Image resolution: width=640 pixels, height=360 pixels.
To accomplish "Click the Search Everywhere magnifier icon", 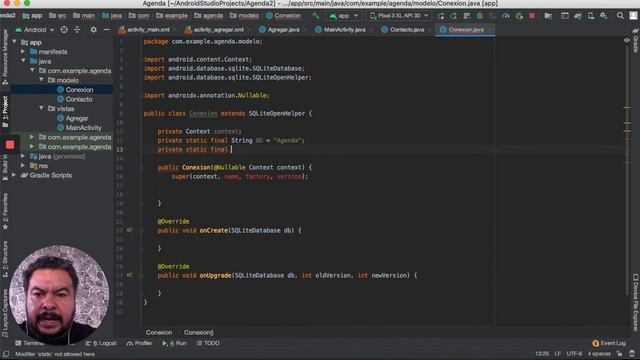I will (620, 16).
